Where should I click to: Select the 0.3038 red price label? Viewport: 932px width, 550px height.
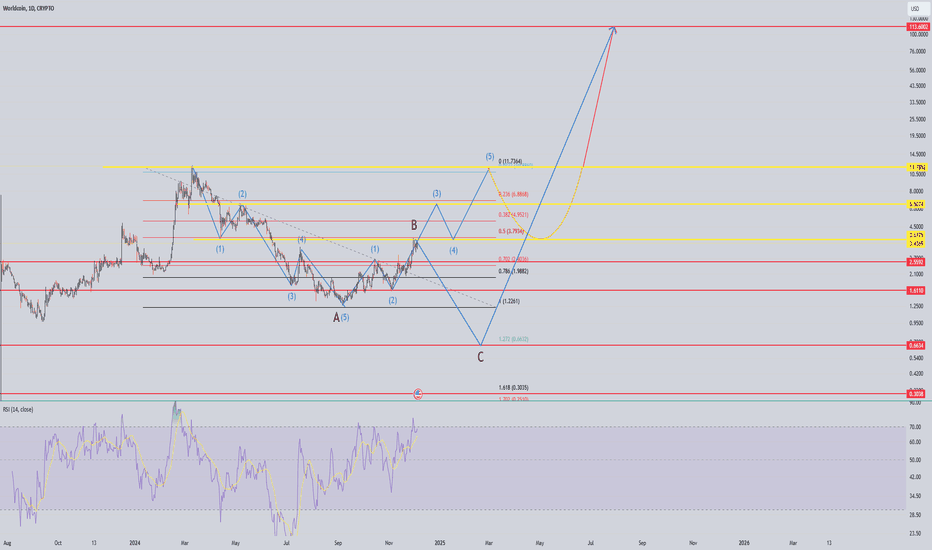915,394
